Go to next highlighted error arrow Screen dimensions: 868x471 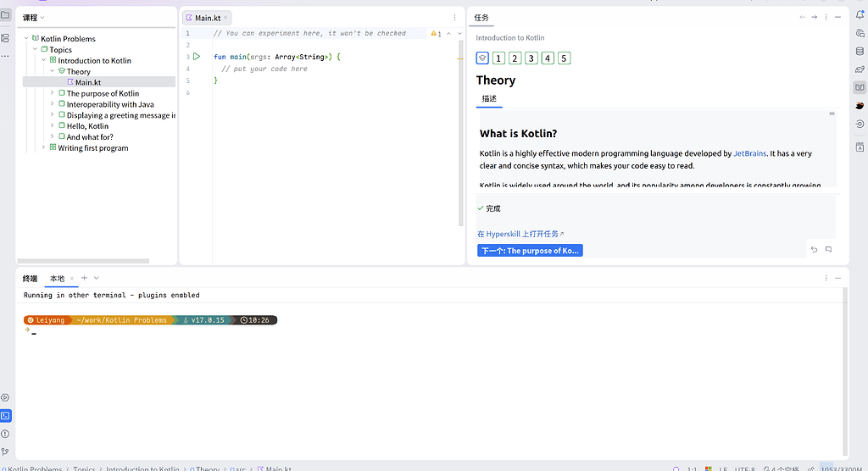click(459, 34)
